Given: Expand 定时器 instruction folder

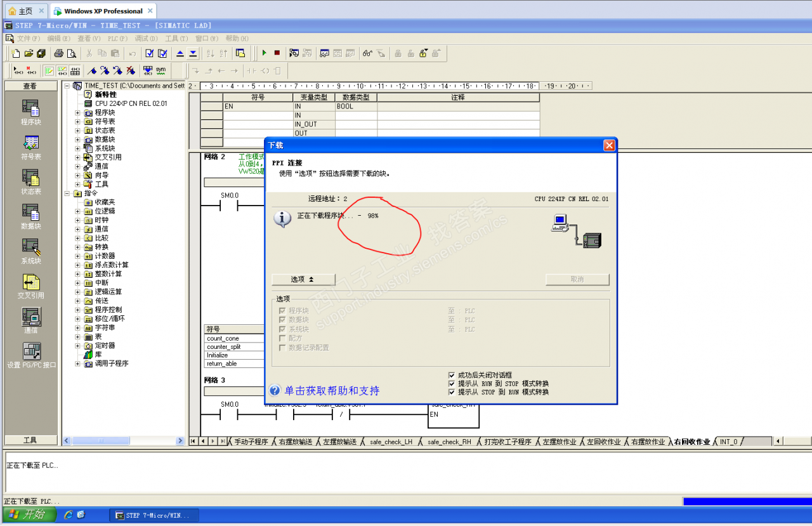Looking at the screenshot, I should [x=78, y=346].
